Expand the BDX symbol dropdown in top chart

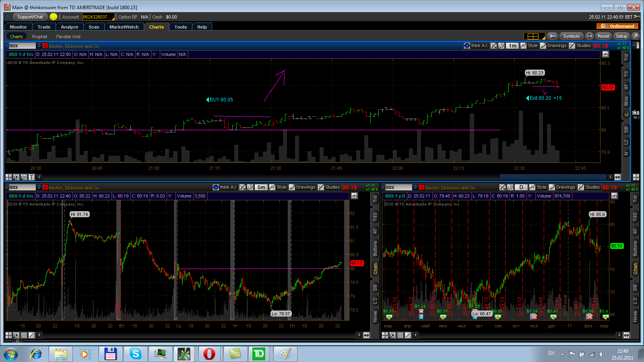click(39, 46)
